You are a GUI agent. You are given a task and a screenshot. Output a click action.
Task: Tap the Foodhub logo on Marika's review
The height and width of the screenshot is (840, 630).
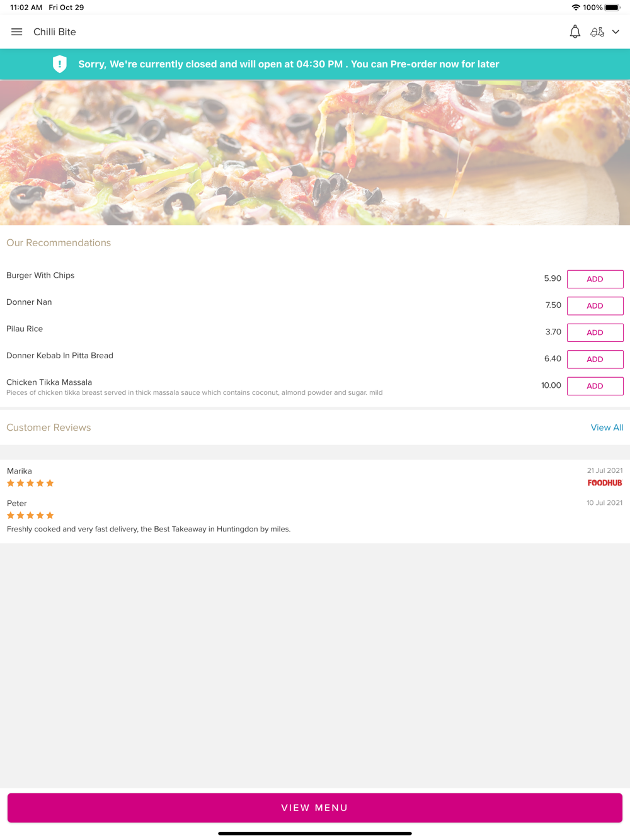[x=605, y=483]
